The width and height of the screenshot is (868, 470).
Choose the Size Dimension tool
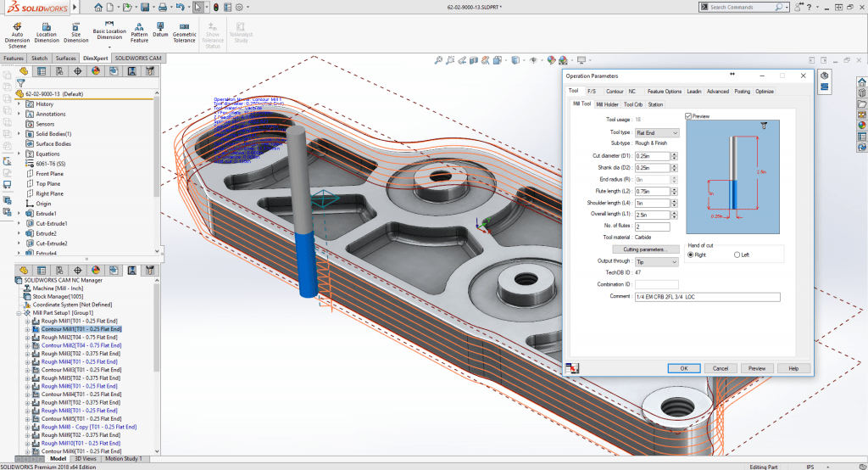click(x=75, y=32)
